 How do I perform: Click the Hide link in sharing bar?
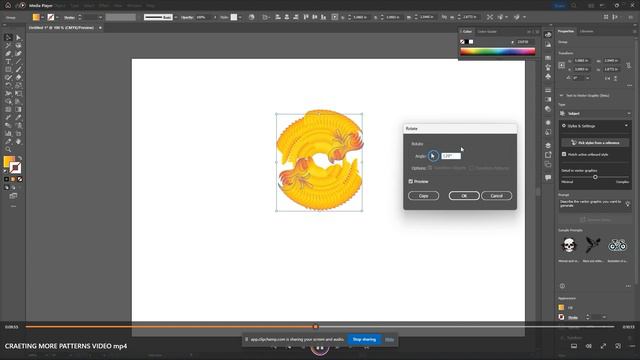[389, 340]
